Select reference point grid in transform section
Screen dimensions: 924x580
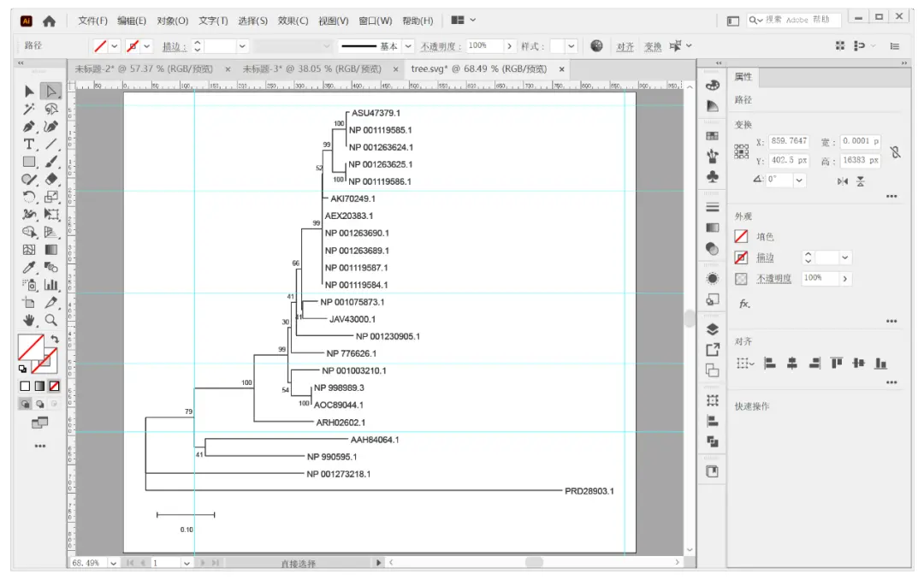[741, 151]
